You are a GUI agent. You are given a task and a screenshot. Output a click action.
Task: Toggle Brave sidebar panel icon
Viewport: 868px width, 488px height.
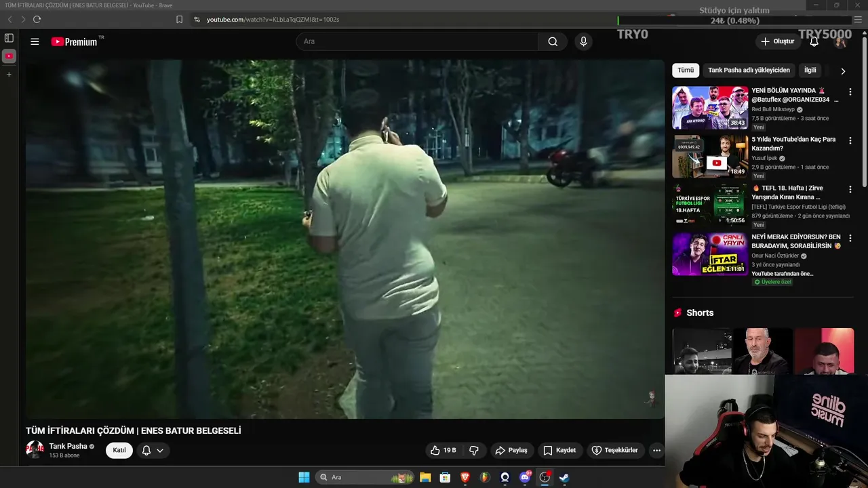click(9, 38)
